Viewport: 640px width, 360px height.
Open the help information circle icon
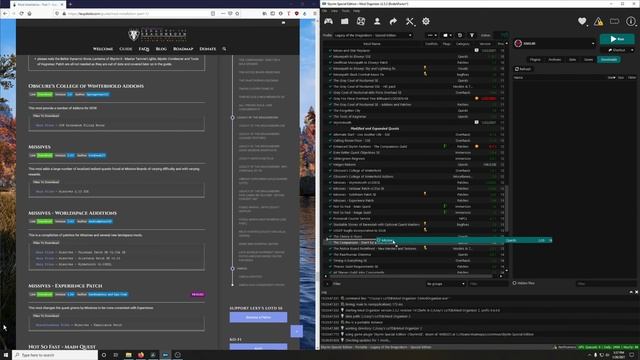click(631, 21)
